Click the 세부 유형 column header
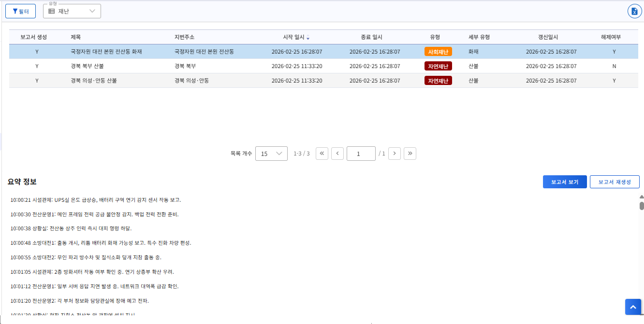The height and width of the screenshot is (324, 644). (479, 37)
